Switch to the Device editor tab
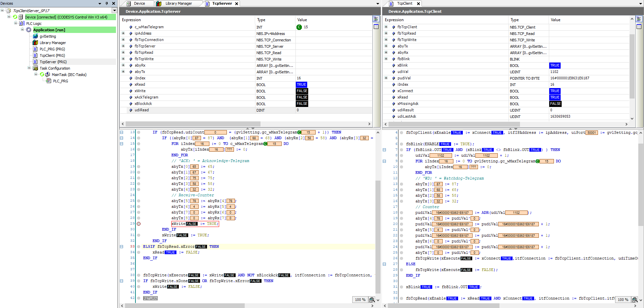The height and width of the screenshot is (308, 644). (x=139, y=3)
